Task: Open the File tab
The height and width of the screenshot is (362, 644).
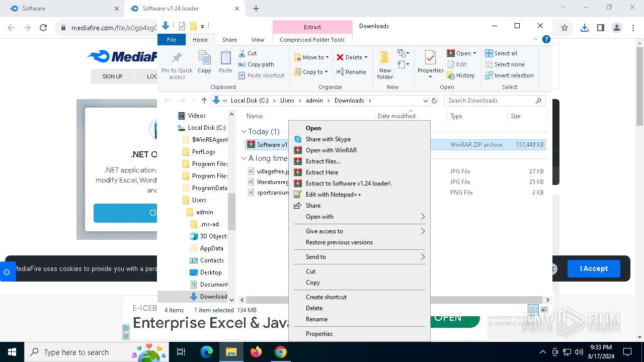Action: [172, 40]
